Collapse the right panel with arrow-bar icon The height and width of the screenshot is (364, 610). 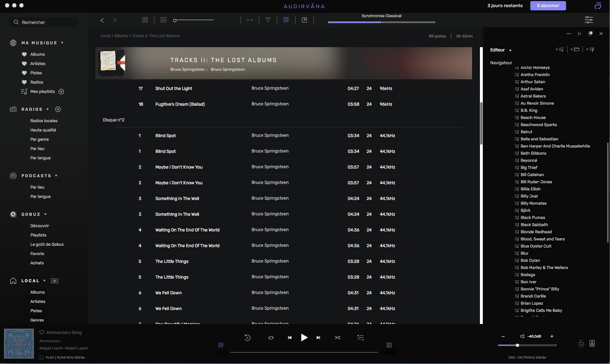point(579,34)
